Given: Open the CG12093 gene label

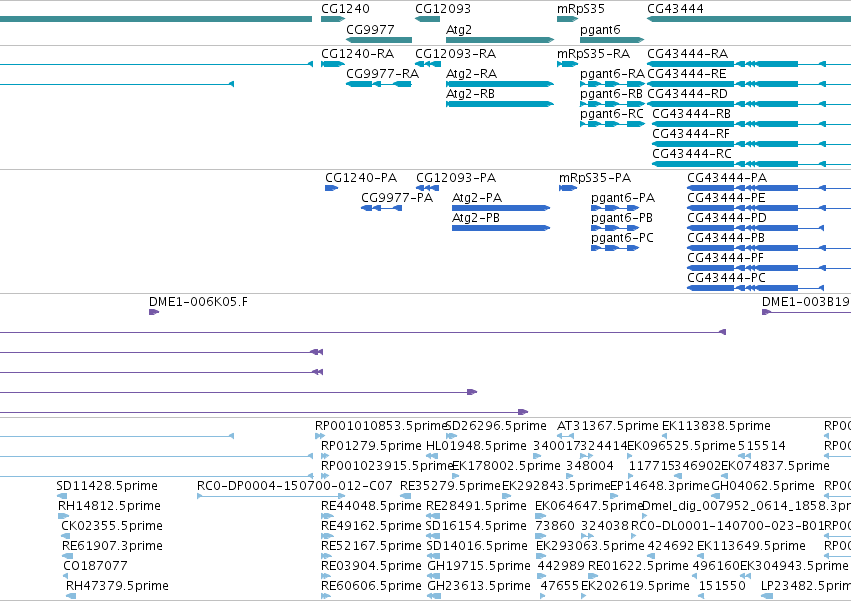Looking at the screenshot, I should 443,9.
